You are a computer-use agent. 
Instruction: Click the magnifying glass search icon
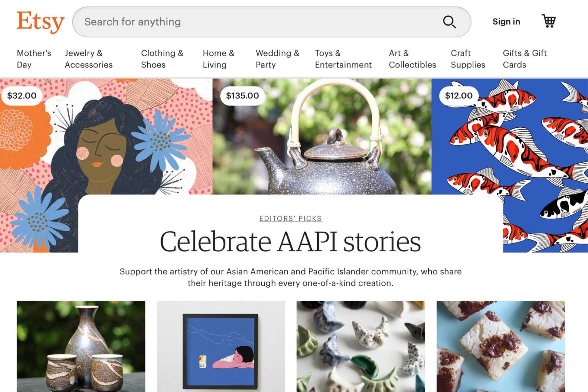449,22
